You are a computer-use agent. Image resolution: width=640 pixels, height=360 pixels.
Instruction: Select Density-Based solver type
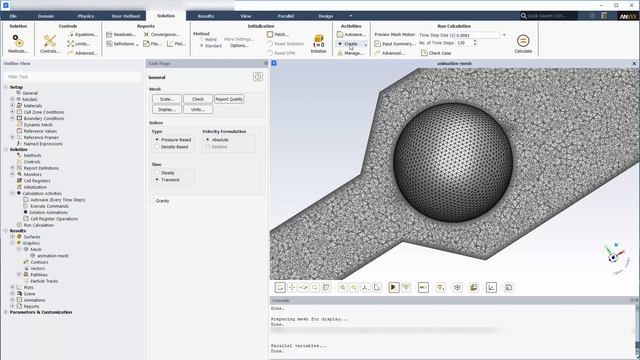coord(172,147)
